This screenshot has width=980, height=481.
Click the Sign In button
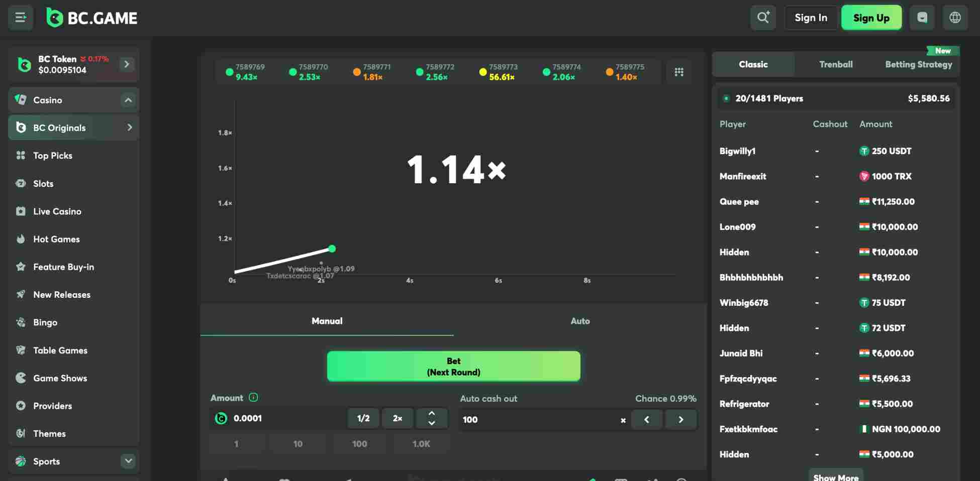[x=811, y=18]
